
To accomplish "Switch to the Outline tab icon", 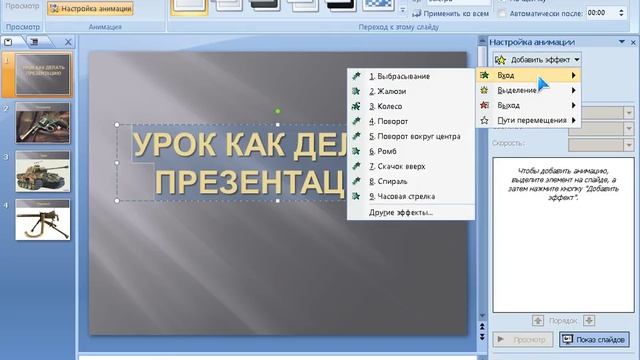I will tap(35, 42).
